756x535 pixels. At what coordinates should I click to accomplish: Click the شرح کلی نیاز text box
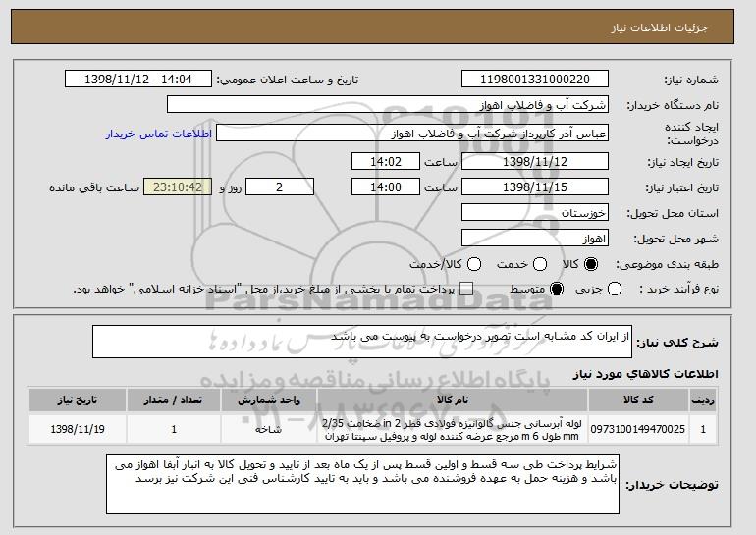pos(363,342)
